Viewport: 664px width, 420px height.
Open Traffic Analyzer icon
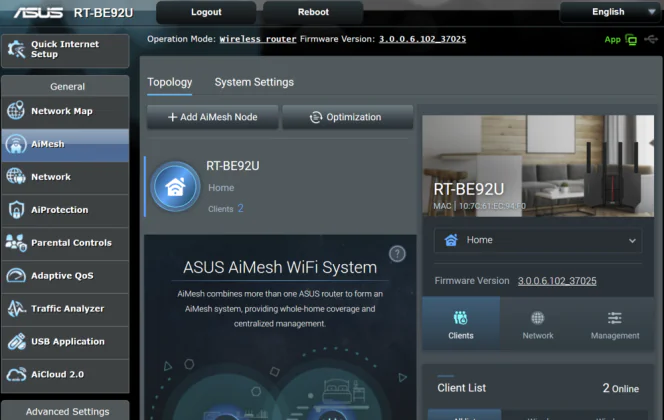coord(16,309)
